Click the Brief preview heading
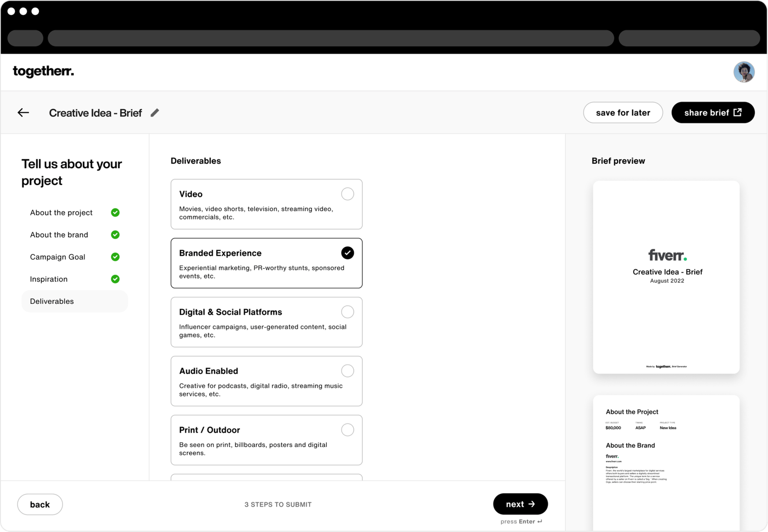The height and width of the screenshot is (532, 768). 618,161
